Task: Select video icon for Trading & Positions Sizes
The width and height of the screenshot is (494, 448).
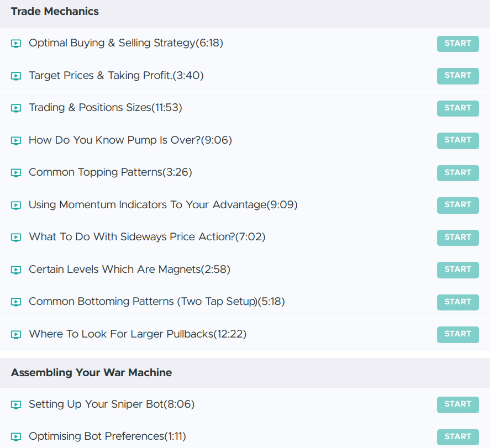Action: [16, 108]
